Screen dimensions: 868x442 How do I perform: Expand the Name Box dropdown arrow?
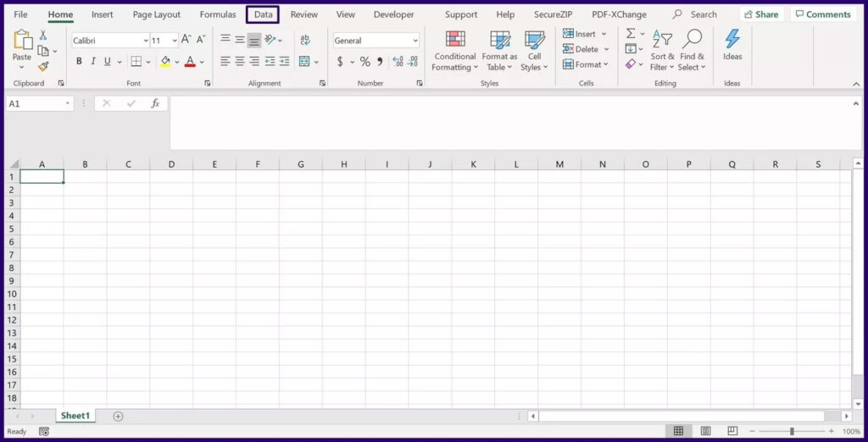pyautogui.click(x=68, y=103)
